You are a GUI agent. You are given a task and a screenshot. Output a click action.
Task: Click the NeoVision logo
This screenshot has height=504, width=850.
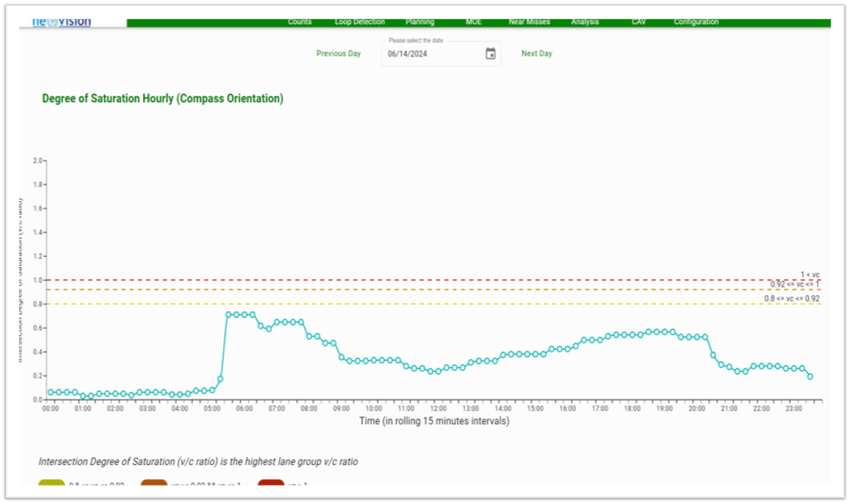click(62, 23)
